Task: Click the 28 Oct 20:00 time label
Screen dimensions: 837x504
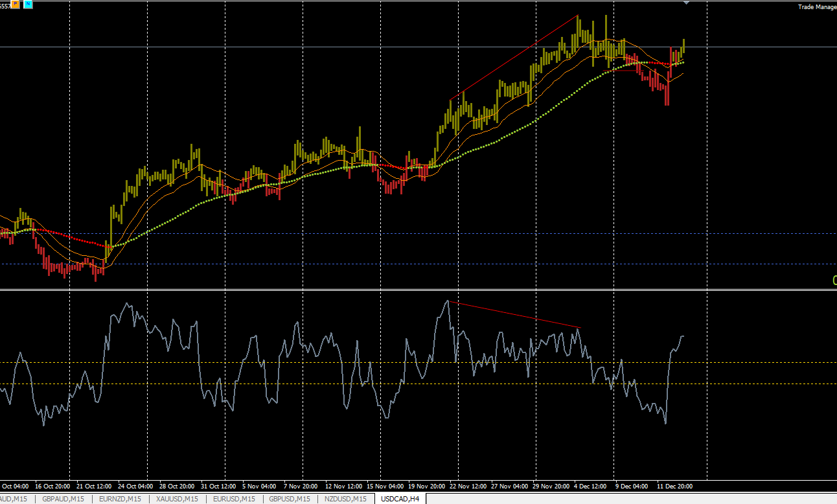Action: pyautogui.click(x=177, y=486)
